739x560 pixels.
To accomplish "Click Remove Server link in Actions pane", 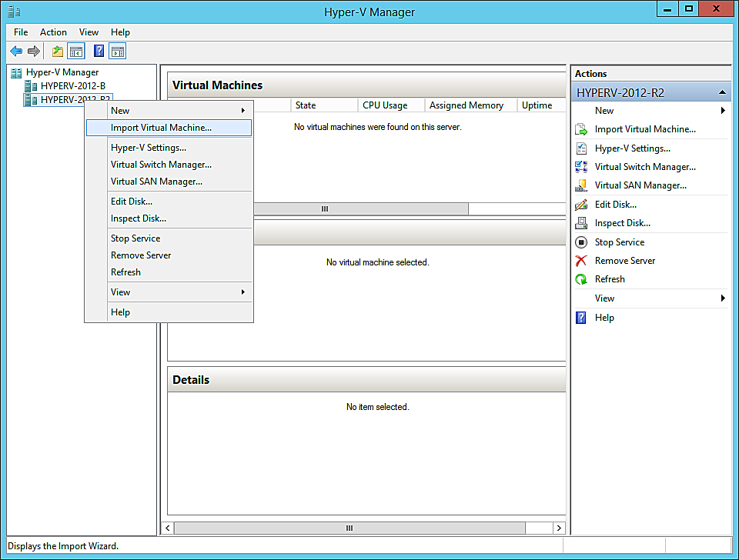I will coord(625,261).
